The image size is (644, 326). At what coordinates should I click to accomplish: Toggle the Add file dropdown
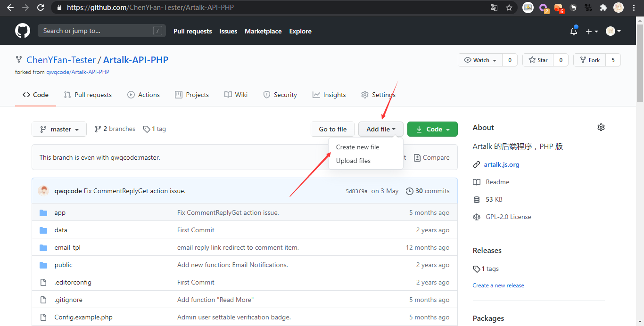coord(381,129)
